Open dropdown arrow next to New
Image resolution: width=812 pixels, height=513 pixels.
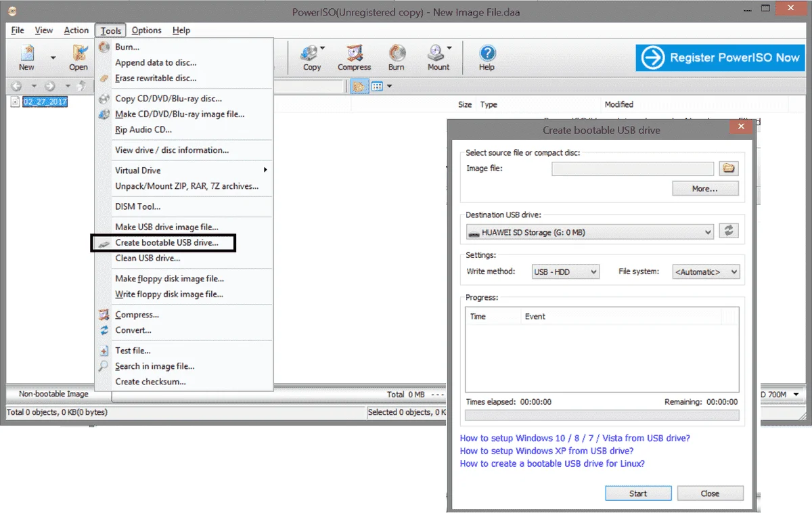click(53, 58)
